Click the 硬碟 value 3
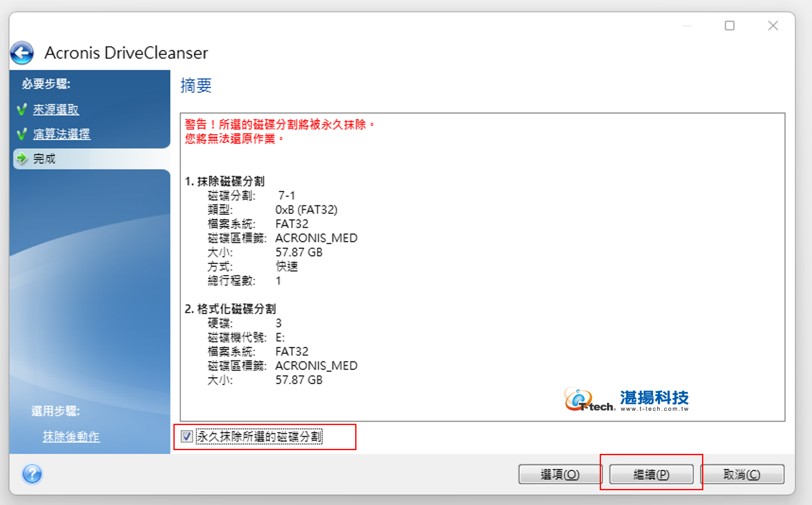The width and height of the screenshot is (812, 505). pos(278,323)
